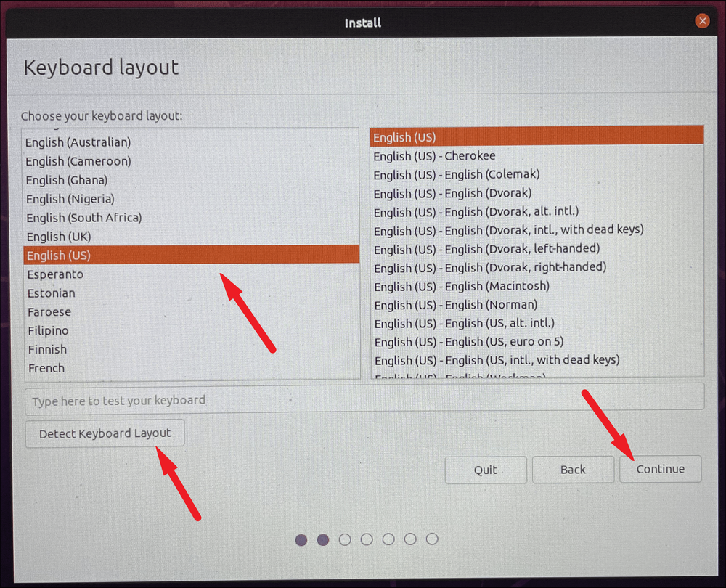The height and width of the screenshot is (588, 726).
Task: Select English (Australian) keyboard layout
Action: pos(191,142)
